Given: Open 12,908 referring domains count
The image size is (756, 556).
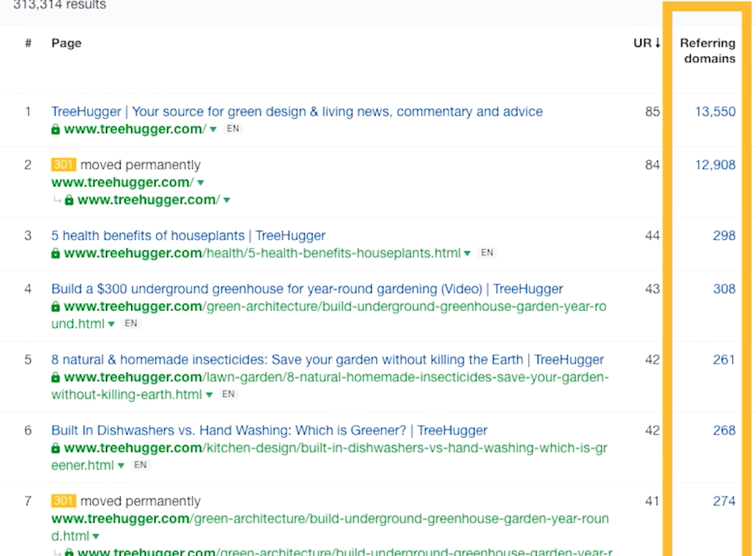Looking at the screenshot, I should coord(715,165).
